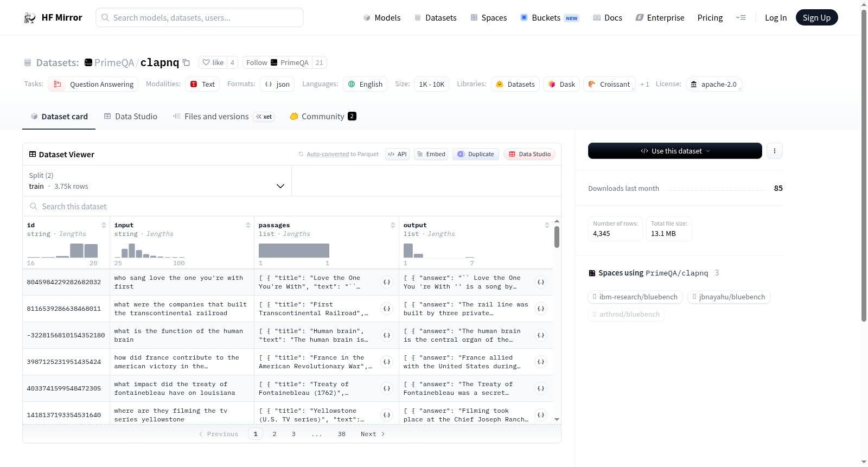The image size is (868, 467).
Task: Open the Use this dataset dropdown
Action: click(675, 151)
